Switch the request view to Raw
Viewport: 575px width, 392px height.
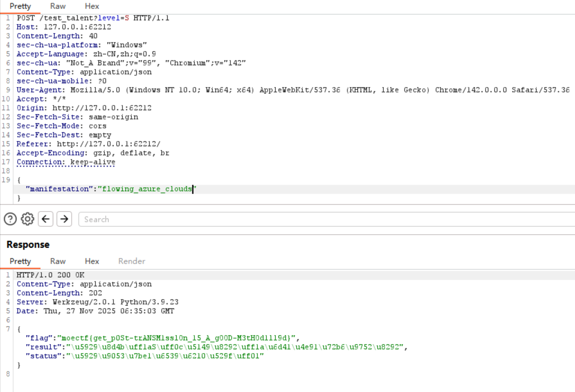click(x=57, y=6)
